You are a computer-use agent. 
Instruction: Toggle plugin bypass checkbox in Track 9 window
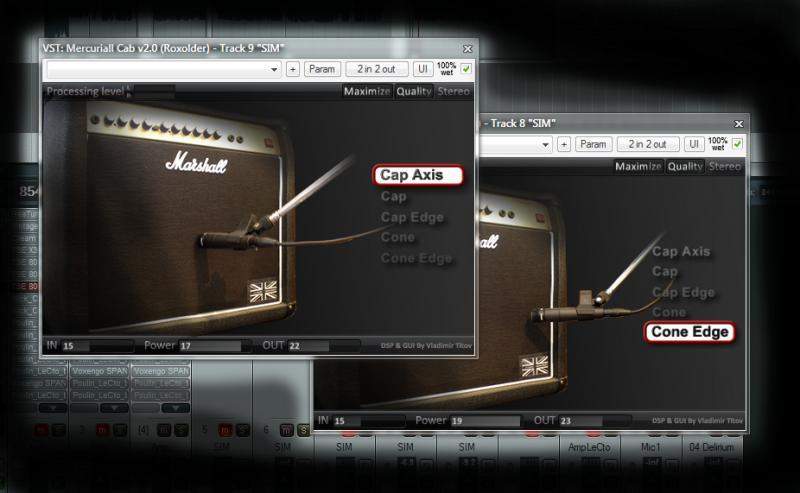tap(466, 69)
